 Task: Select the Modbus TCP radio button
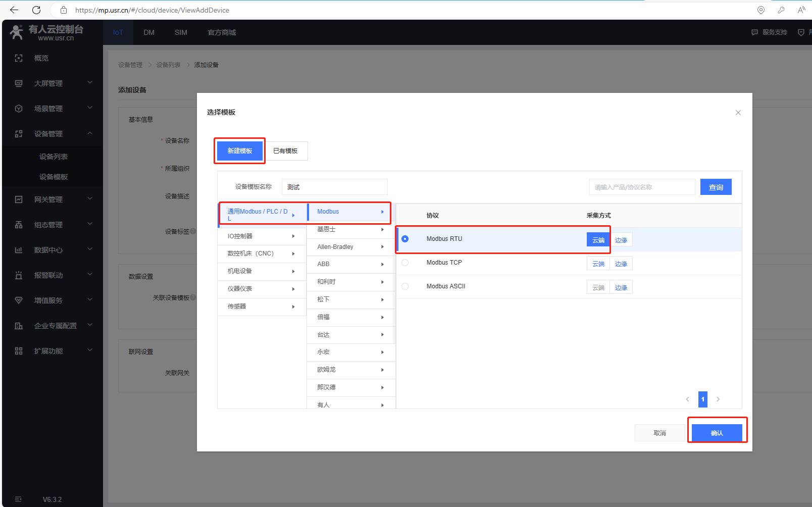point(405,263)
